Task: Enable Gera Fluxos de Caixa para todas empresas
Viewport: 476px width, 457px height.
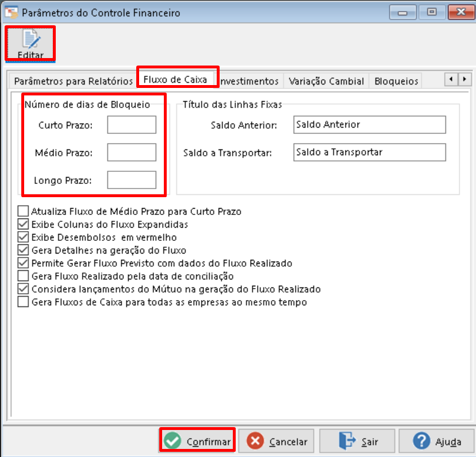Action: 23,302
